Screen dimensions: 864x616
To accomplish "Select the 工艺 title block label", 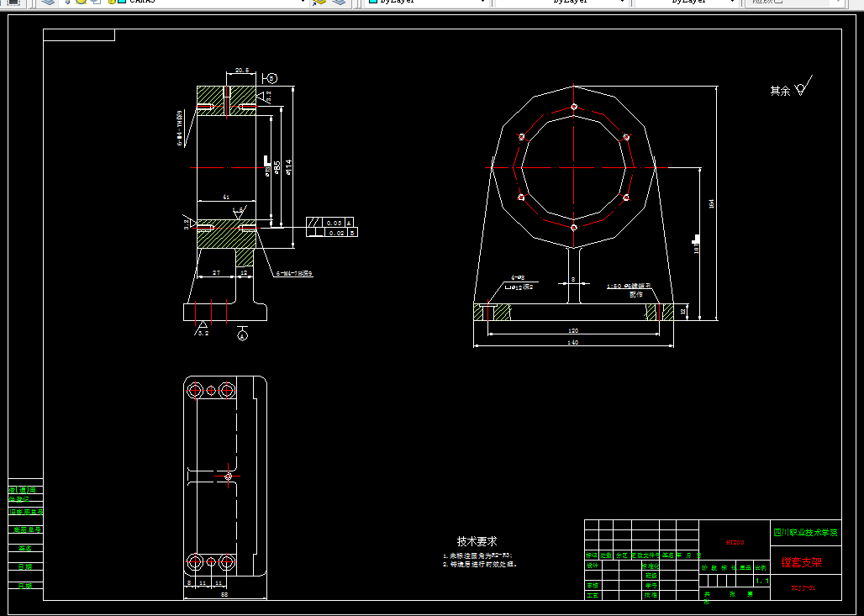I will tap(593, 596).
